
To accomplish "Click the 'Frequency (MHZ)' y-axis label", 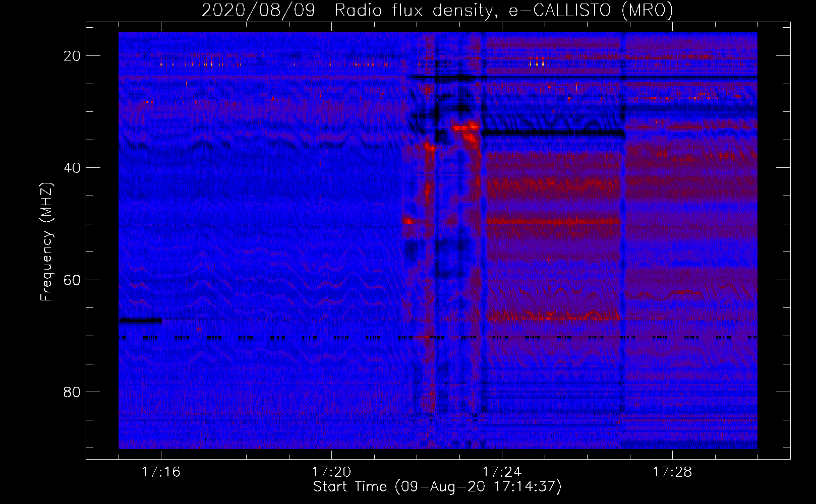I will point(46,242).
